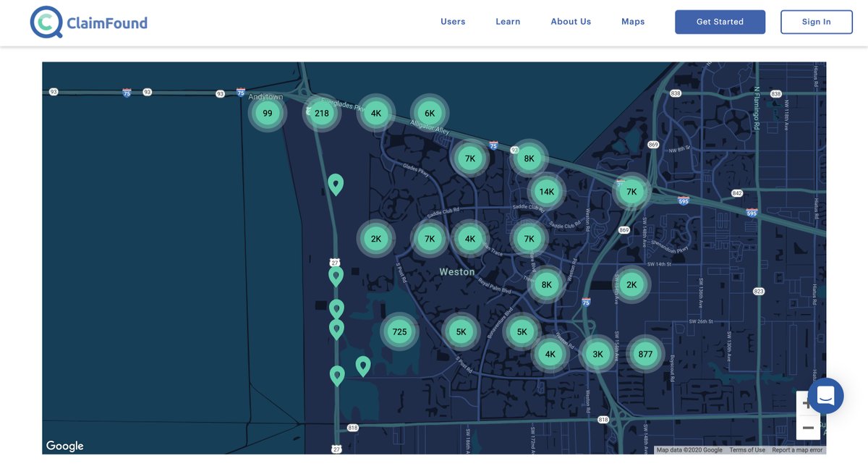868x474 pixels.
Task: Select the 5K cluster next to the 725 cluster
Action: 461,332
